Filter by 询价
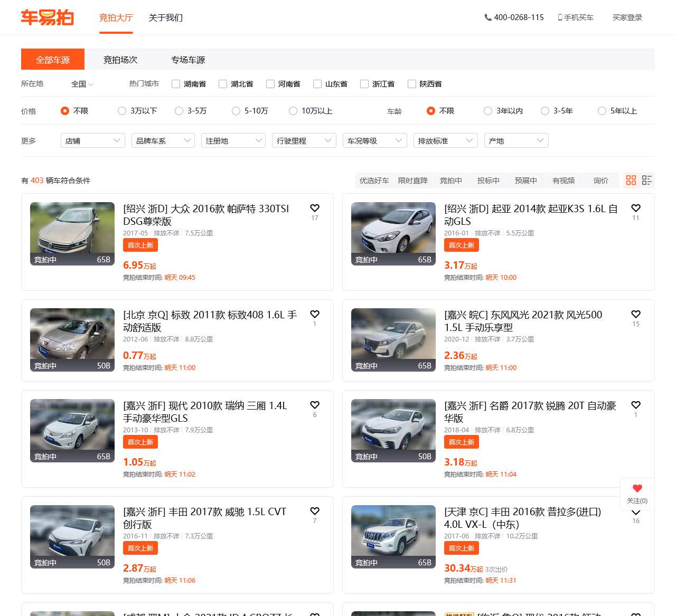676x616 pixels. 601,181
